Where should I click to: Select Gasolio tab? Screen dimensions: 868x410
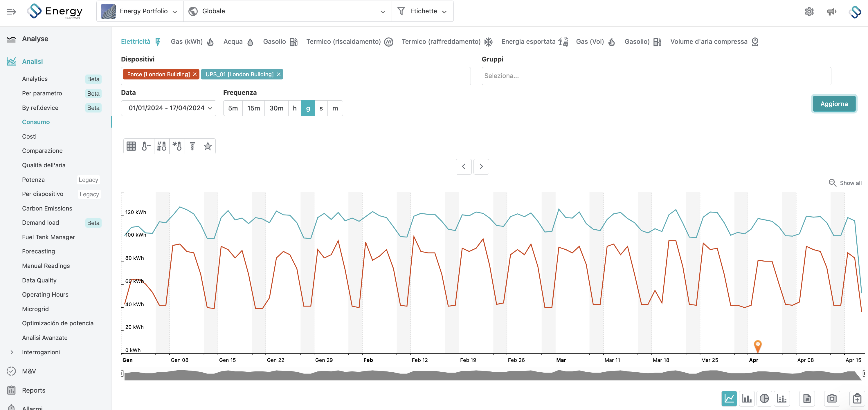coord(280,42)
